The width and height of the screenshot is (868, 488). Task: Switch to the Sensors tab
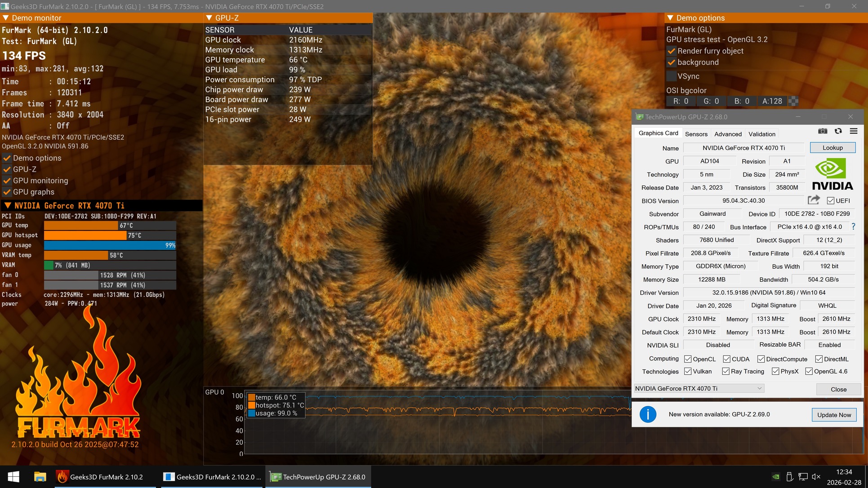click(x=696, y=134)
